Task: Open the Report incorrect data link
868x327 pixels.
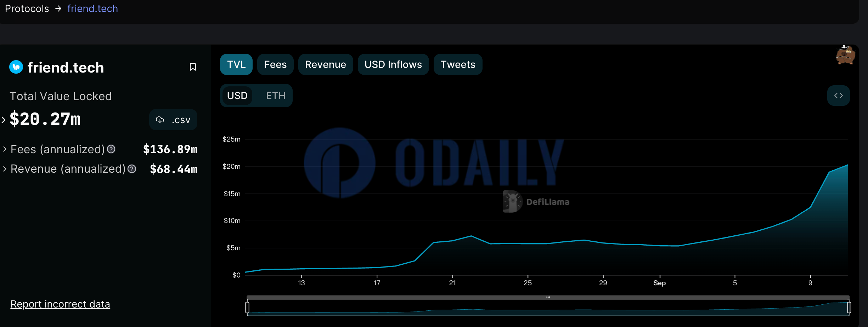Action: 60,304
